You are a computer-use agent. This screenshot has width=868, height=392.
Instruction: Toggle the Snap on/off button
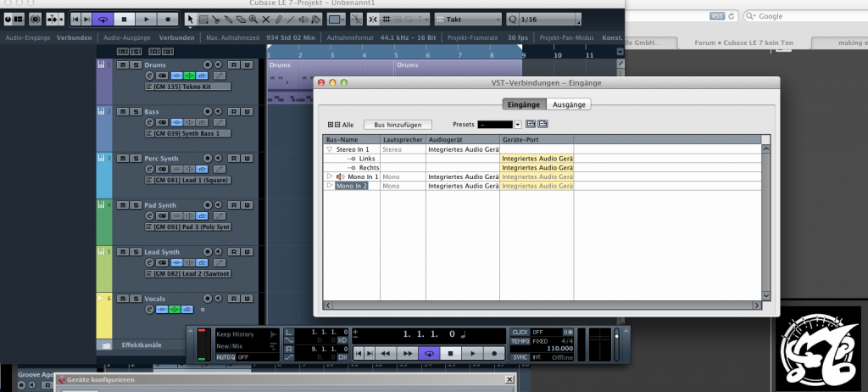[x=373, y=20]
